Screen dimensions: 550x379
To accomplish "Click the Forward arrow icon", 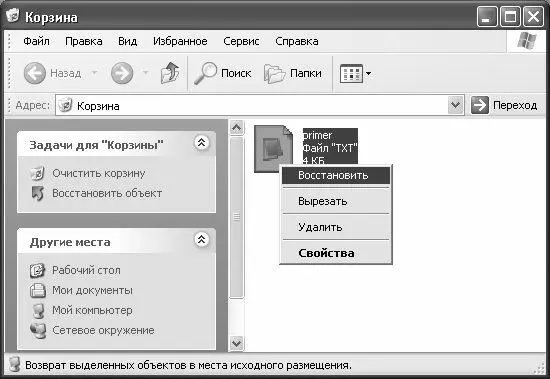I will (x=122, y=73).
